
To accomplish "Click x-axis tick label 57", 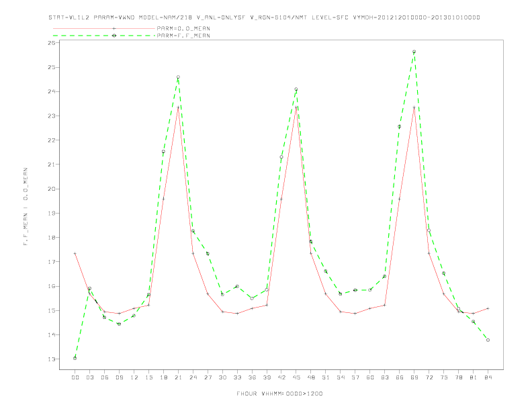I will tap(355, 377).
